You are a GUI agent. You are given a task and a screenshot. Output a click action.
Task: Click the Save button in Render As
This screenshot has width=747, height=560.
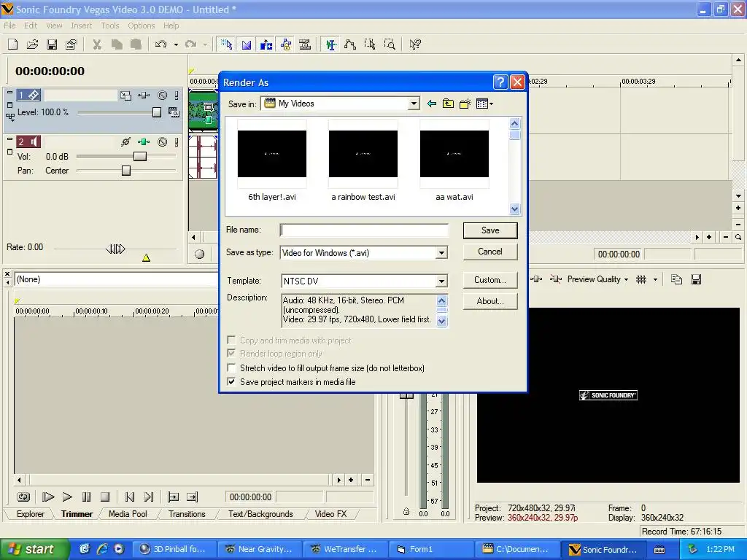click(x=490, y=230)
